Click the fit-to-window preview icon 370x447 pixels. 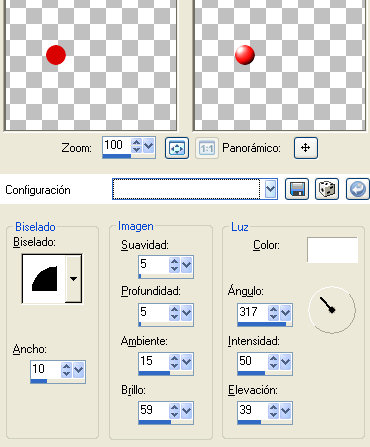click(x=177, y=148)
